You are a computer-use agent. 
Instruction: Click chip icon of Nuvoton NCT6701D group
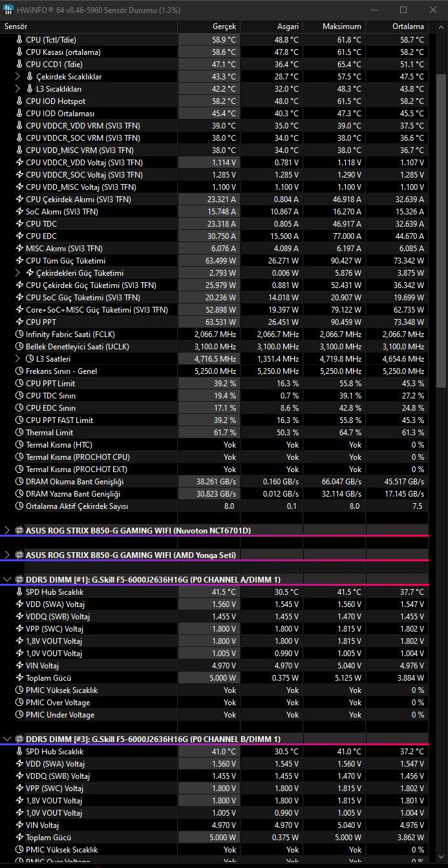[19, 530]
